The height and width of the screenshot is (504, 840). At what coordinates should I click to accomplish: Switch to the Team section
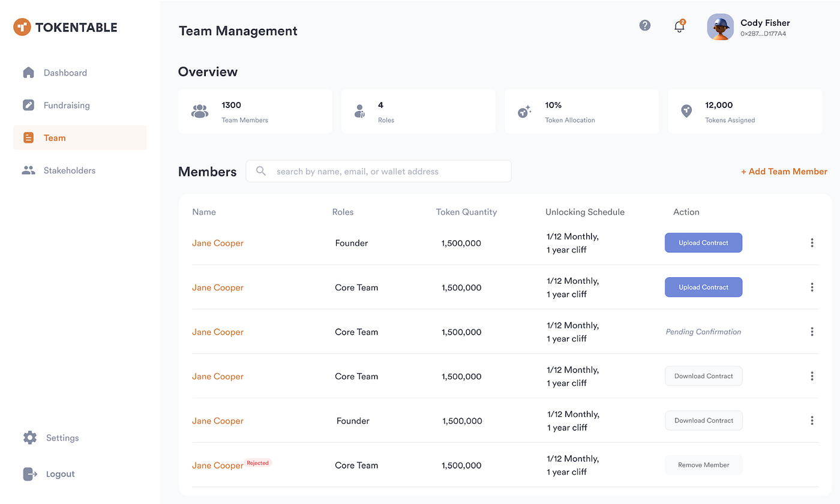55,137
